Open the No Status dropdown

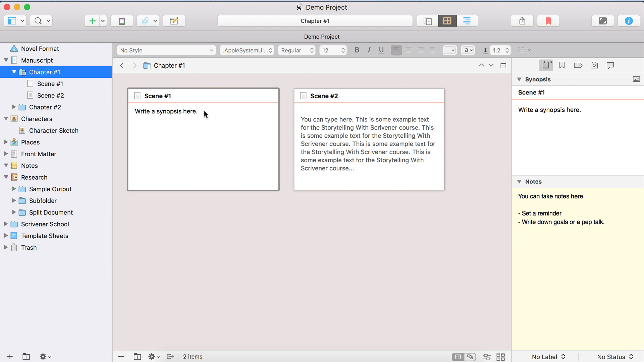(615, 357)
